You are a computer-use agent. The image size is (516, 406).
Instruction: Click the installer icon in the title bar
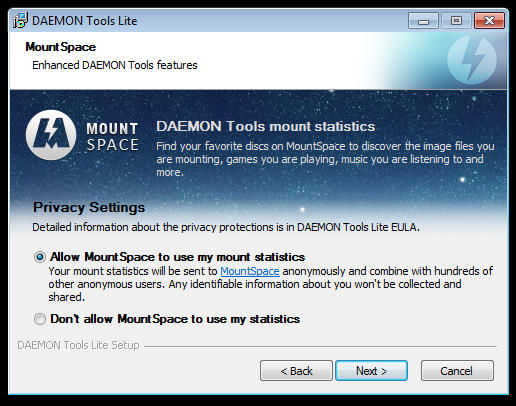pyautogui.click(x=20, y=21)
